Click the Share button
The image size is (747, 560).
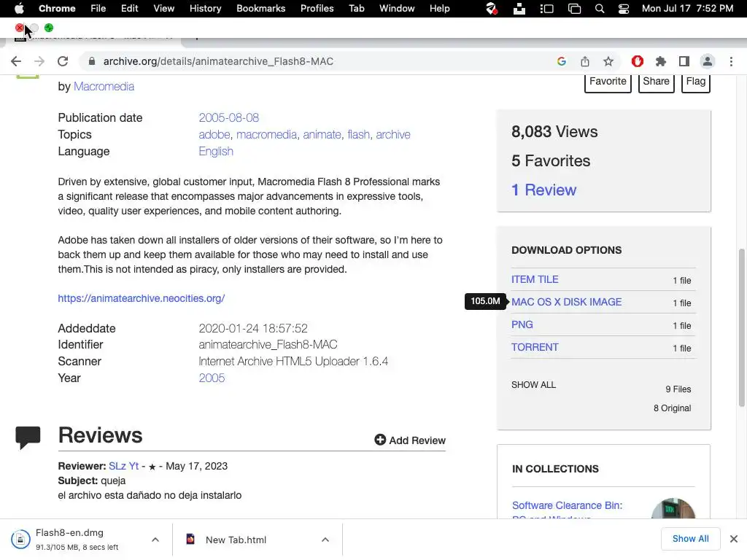656,82
